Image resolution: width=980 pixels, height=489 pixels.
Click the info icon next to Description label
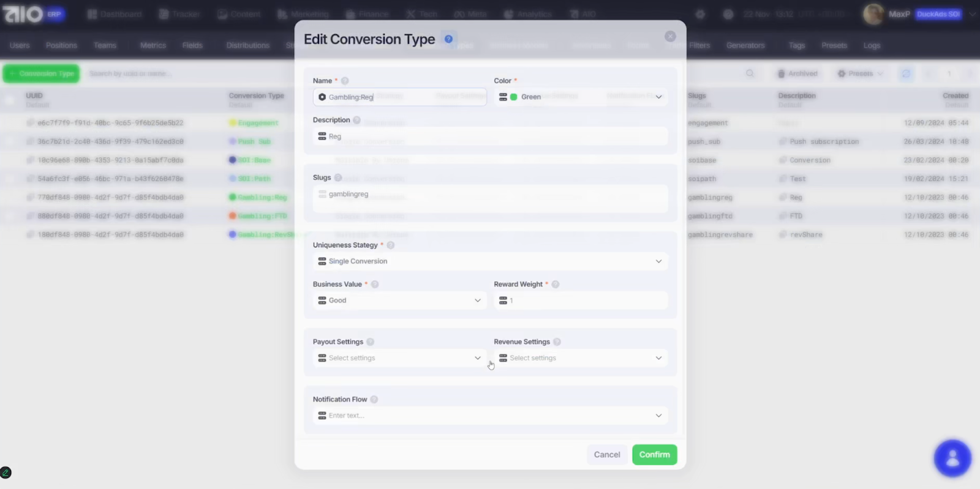(356, 121)
